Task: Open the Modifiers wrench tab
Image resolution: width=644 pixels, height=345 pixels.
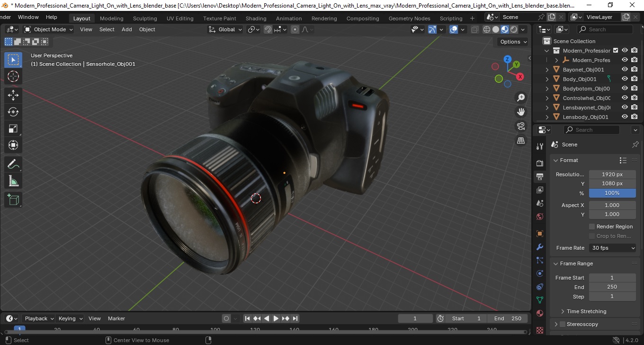Action: pyautogui.click(x=539, y=247)
